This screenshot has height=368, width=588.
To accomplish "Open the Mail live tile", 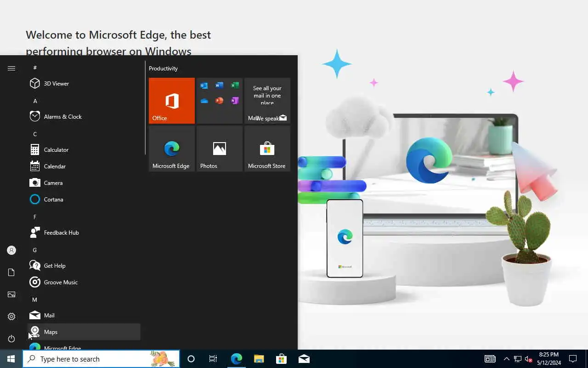I will pyautogui.click(x=267, y=101).
